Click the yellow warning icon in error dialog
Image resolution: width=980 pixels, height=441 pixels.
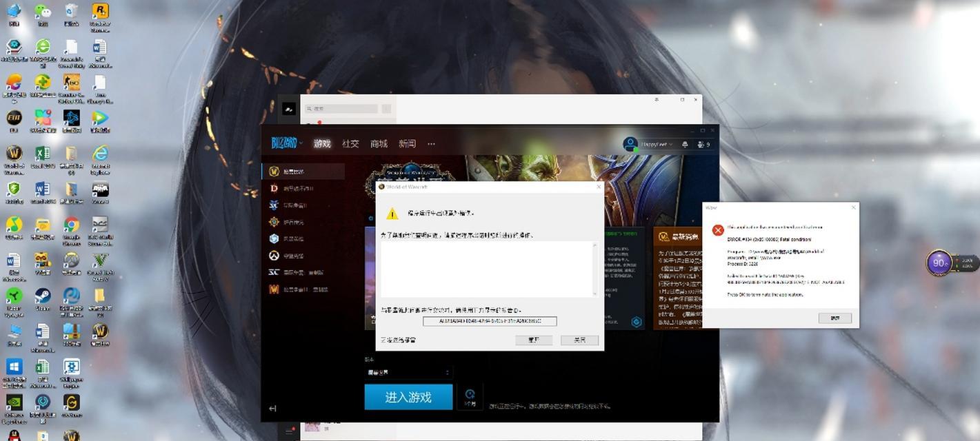click(392, 214)
